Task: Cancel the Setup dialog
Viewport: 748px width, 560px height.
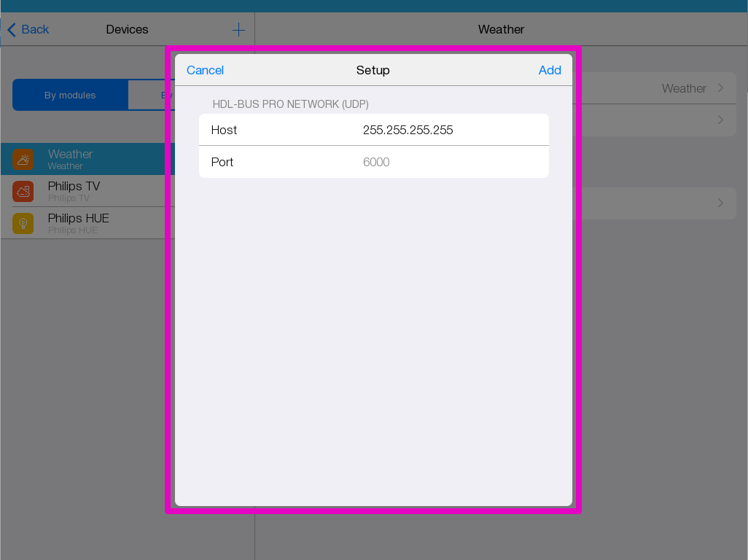Action: pyautogui.click(x=205, y=70)
